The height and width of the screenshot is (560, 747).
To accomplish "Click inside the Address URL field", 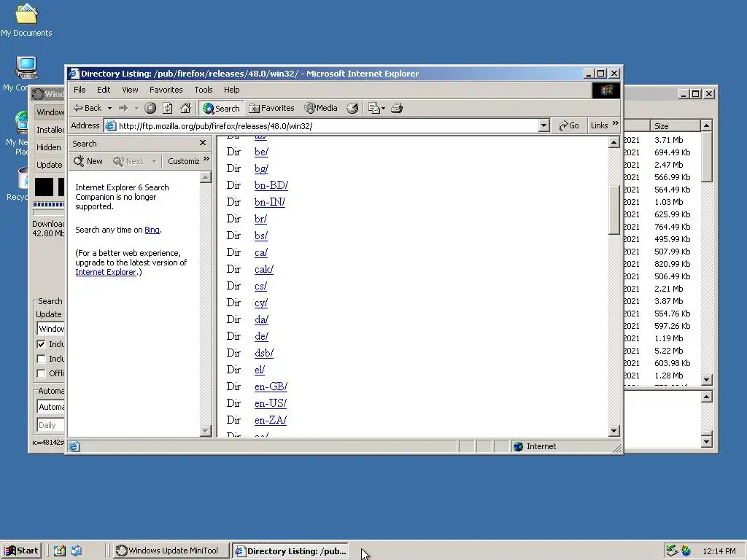I will pyautogui.click(x=328, y=125).
